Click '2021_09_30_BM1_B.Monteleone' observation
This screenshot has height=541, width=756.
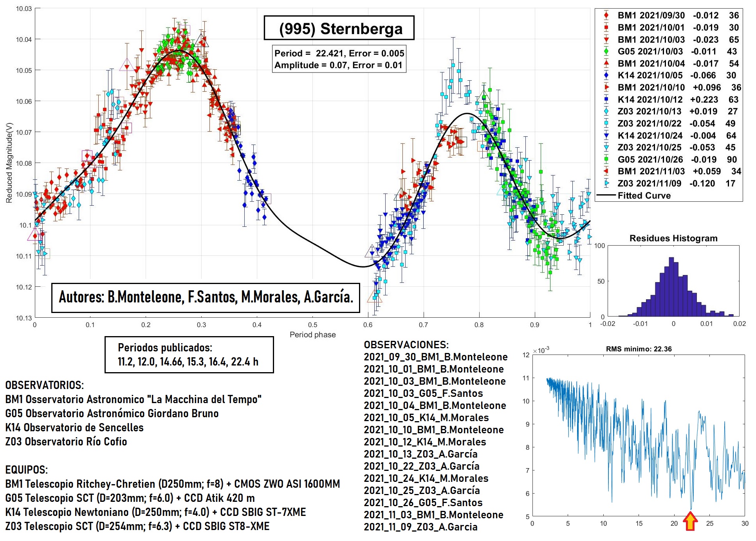coord(435,357)
